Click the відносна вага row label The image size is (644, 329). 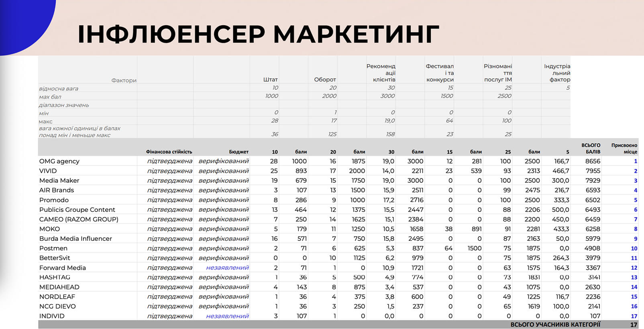(59, 89)
